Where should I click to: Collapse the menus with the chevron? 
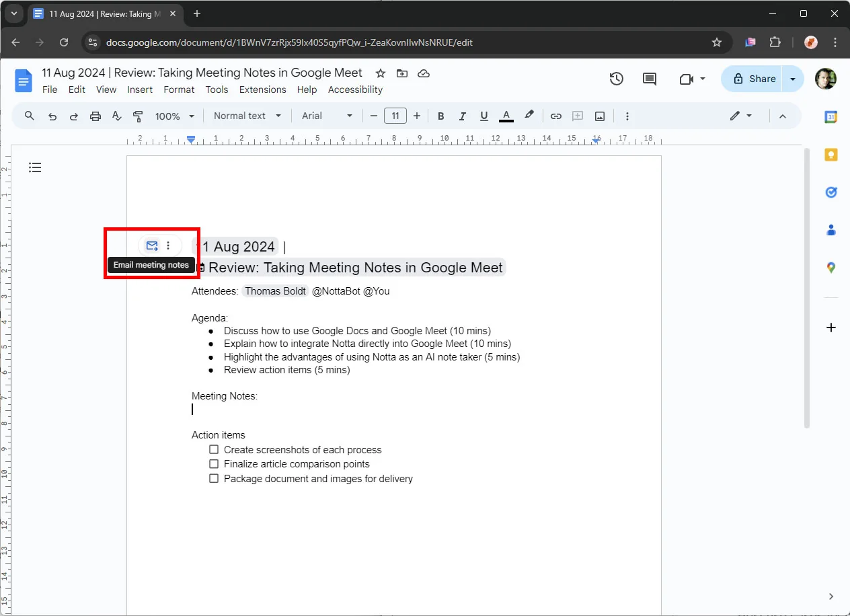point(782,116)
